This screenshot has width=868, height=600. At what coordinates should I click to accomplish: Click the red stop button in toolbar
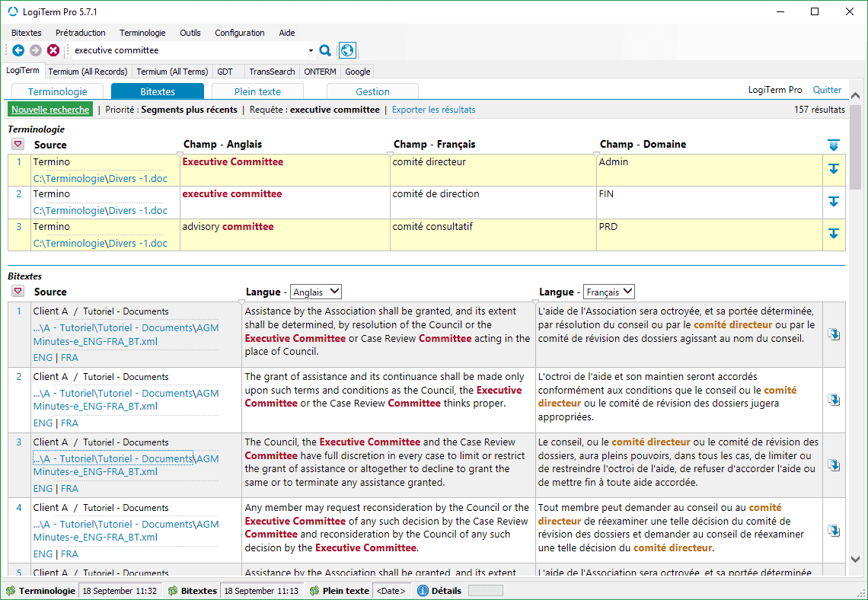tap(53, 50)
